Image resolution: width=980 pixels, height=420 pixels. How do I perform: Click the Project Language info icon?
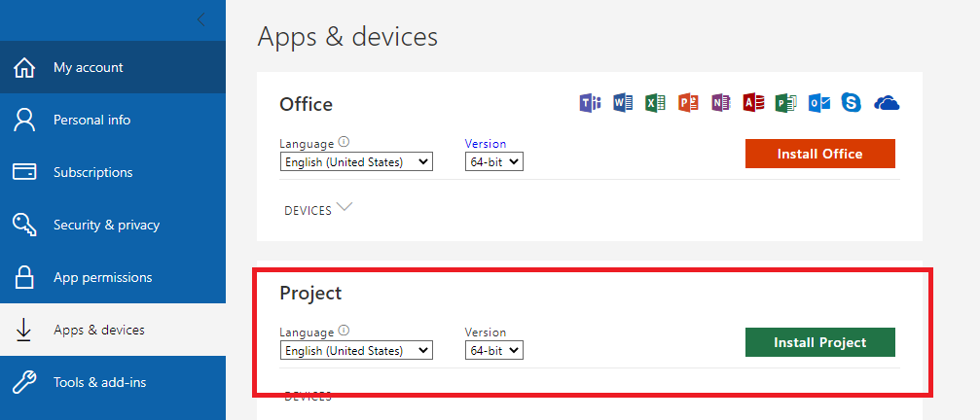pyautogui.click(x=344, y=331)
